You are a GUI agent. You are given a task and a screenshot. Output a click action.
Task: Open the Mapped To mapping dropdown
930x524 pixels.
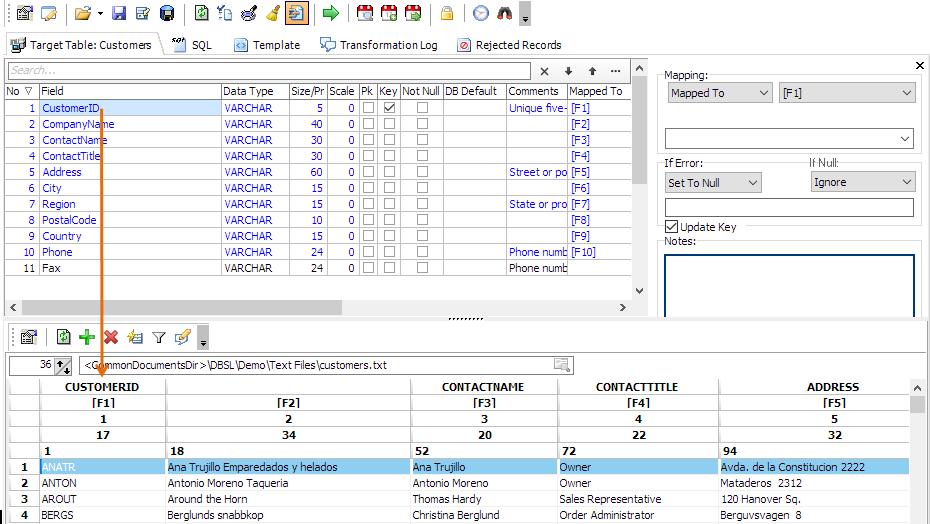tap(720, 93)
